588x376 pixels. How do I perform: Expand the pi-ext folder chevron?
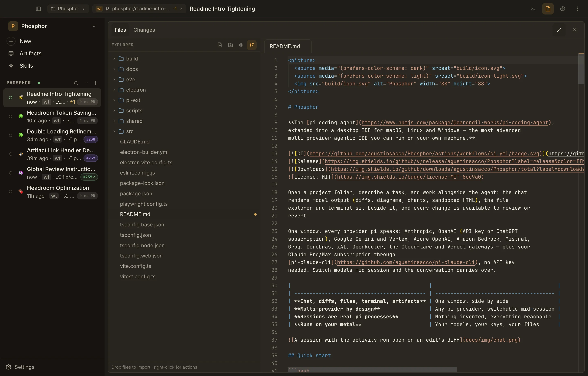(114, 100)
